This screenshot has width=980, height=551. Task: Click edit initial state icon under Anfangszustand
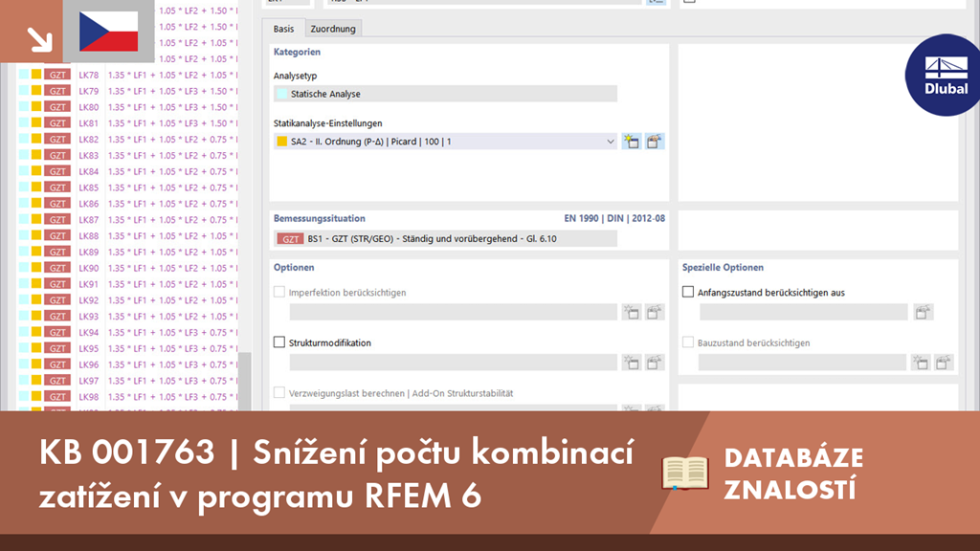923,312
